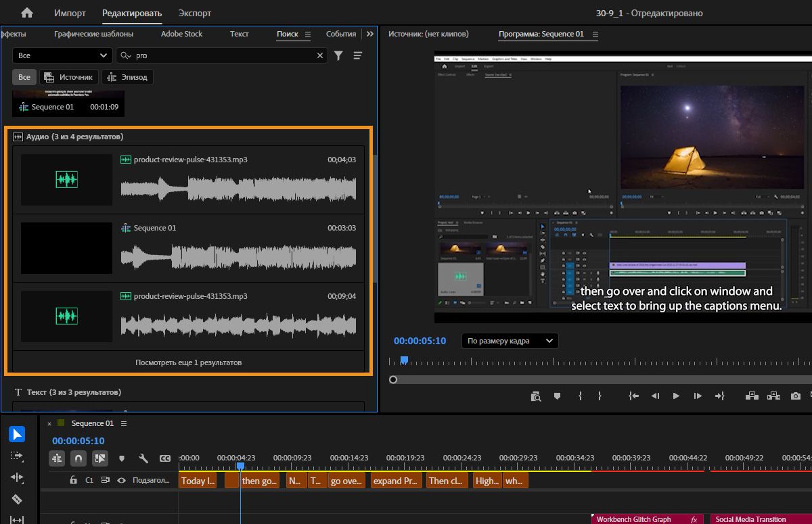Click the filter funnel icon in search
This screenshot has width=812, height=524.
coord(338,55)
